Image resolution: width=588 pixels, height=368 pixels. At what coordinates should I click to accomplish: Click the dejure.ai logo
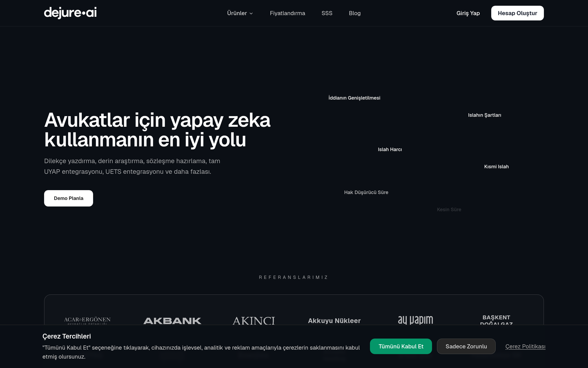70,13
